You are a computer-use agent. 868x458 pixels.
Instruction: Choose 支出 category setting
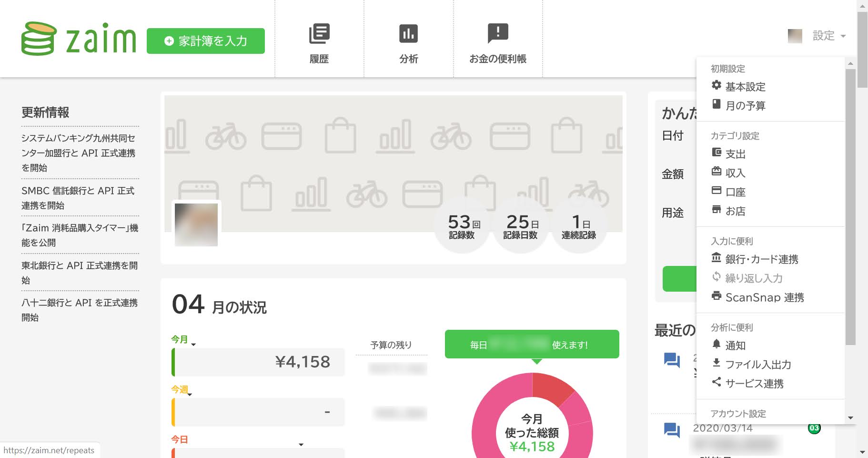coord(736,154)
